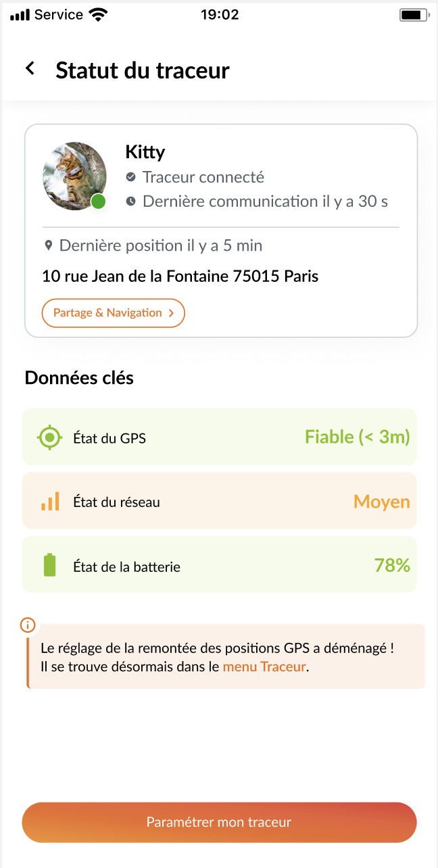
Task: Click the connected tracker checkmark icon
Action: pos(131,177)
